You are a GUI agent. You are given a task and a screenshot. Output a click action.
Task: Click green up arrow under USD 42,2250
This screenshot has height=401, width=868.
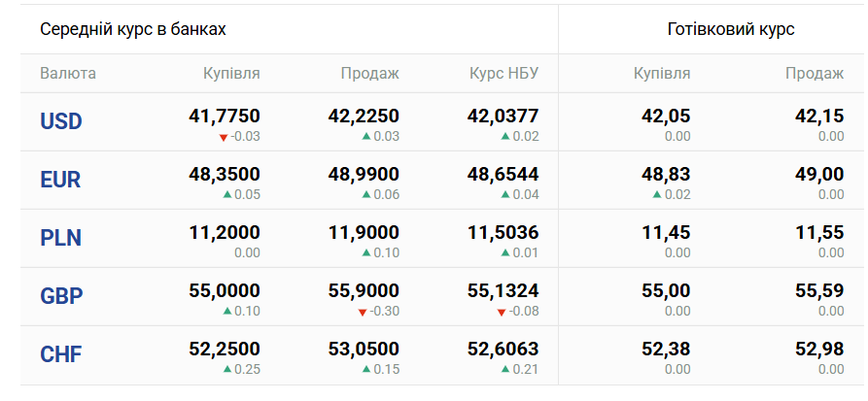tap(366, 136)
